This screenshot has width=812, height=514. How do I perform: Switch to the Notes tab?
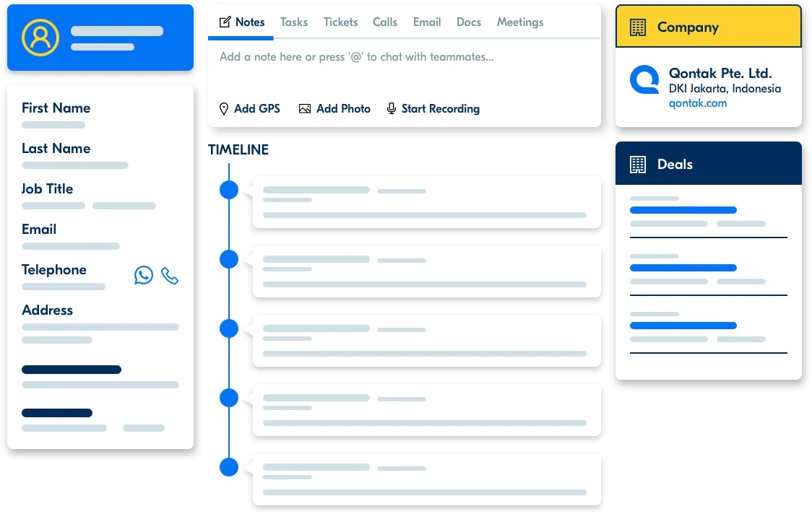tap(242, 22)
